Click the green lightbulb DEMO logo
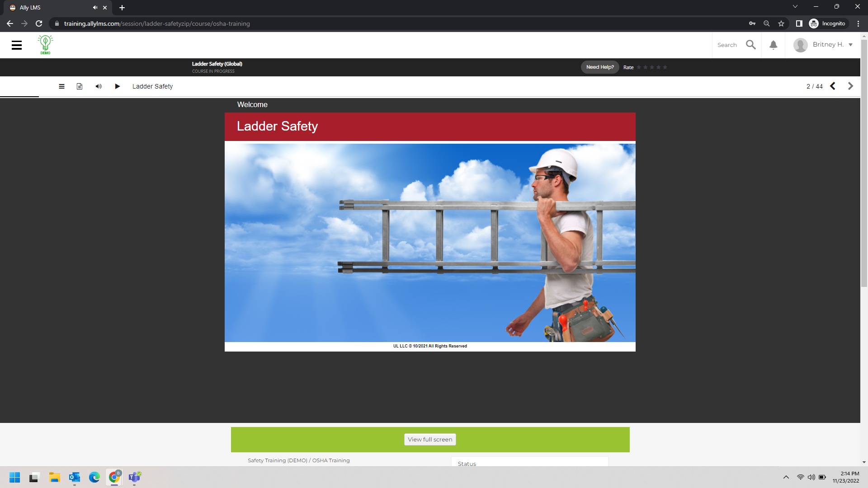Viewport: 868px width, 488px height. 45,45
